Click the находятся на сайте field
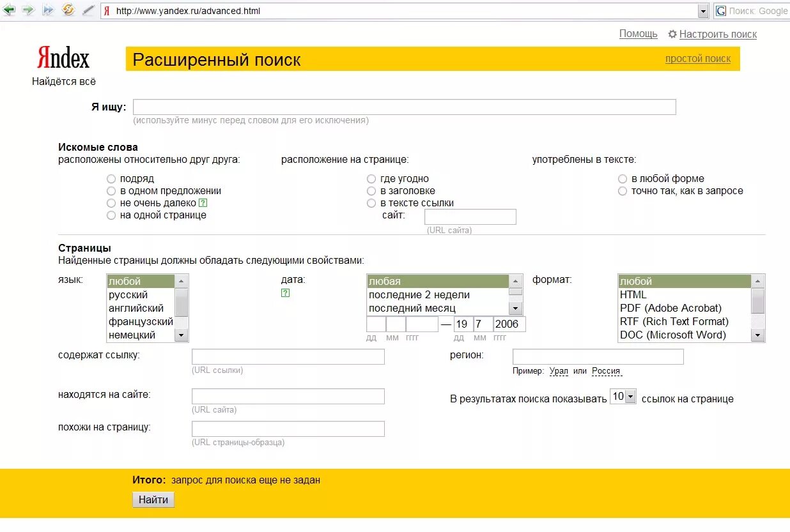The width and height of the screenshot is (790, 532). pos(288,396)
